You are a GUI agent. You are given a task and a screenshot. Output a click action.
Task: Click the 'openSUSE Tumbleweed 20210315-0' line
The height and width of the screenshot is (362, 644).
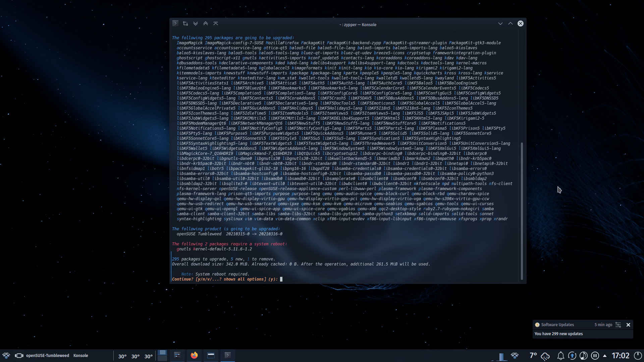(229, 234)
